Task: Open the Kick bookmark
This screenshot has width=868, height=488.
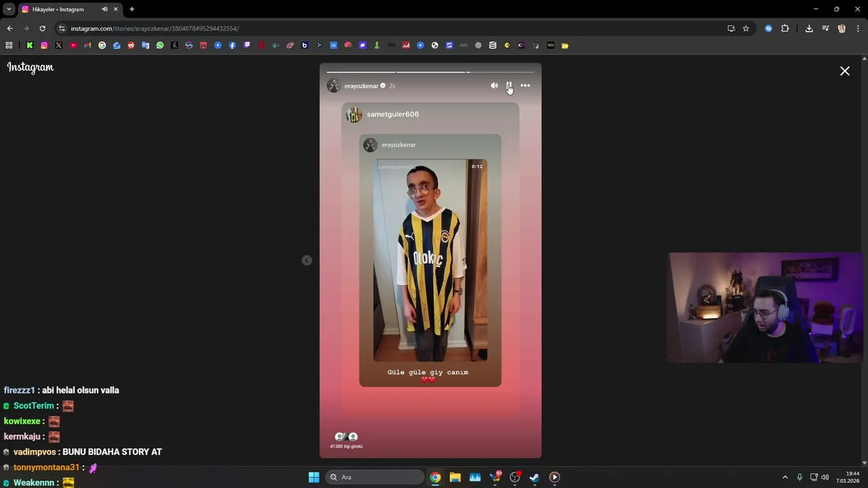Action: (30, 45)
